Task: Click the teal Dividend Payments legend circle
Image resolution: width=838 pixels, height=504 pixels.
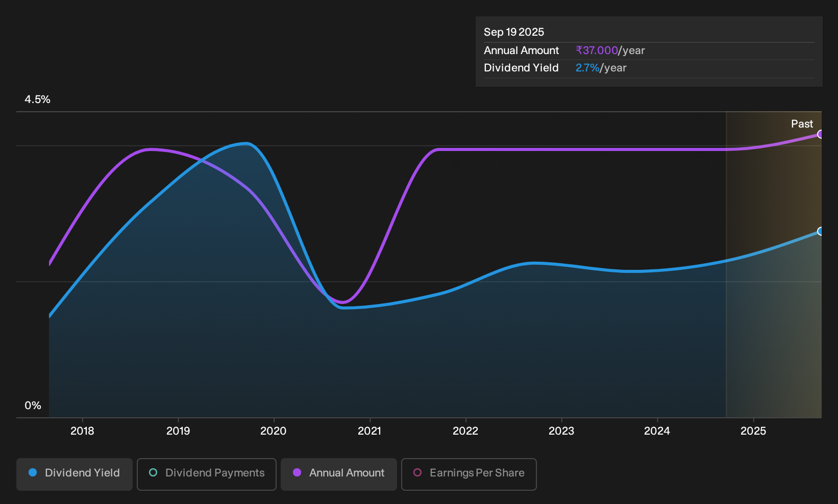Action: coord(153,472)
